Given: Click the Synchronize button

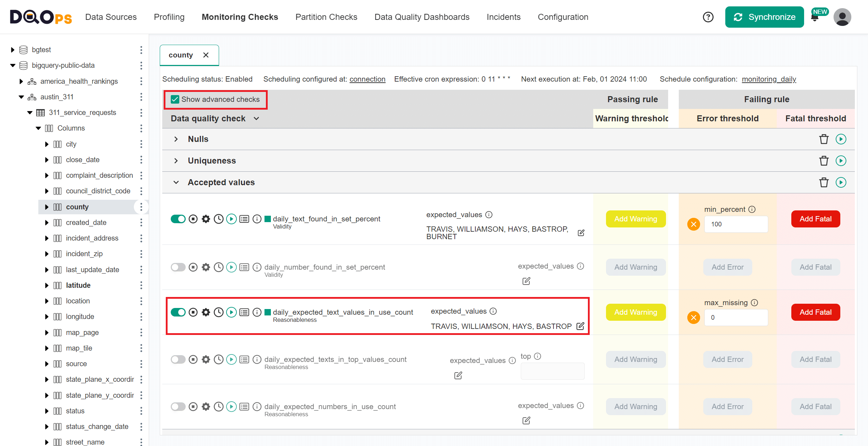Looking at the screenshot, I should [764, 17].
